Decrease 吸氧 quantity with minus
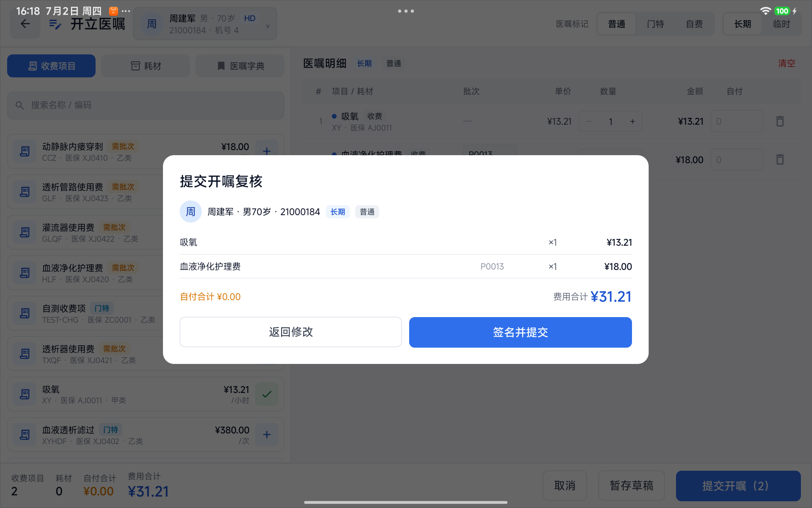The image size is (812, 508). point(589,121)
